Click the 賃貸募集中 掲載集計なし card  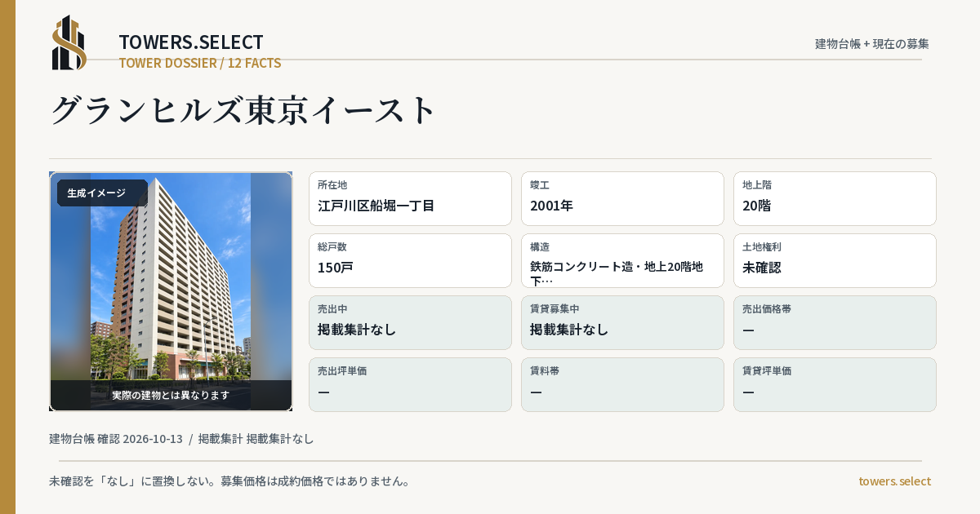(622, 322)
